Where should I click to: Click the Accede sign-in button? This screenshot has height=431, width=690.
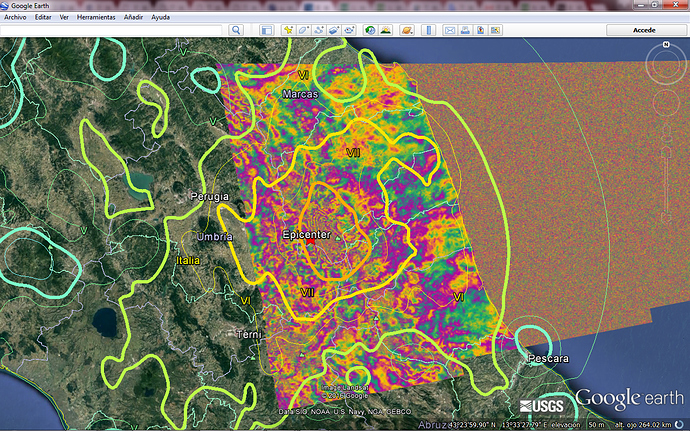644,30
